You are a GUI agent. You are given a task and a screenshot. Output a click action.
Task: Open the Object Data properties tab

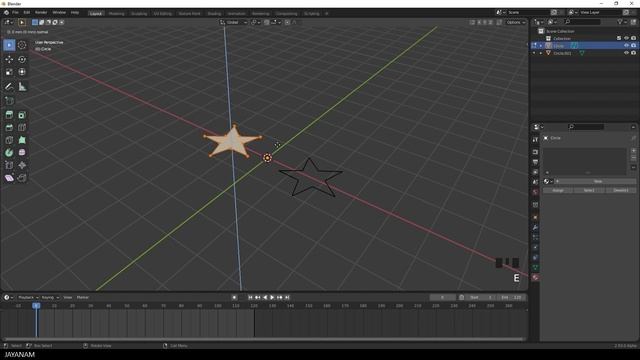click(x=535, y=267)
